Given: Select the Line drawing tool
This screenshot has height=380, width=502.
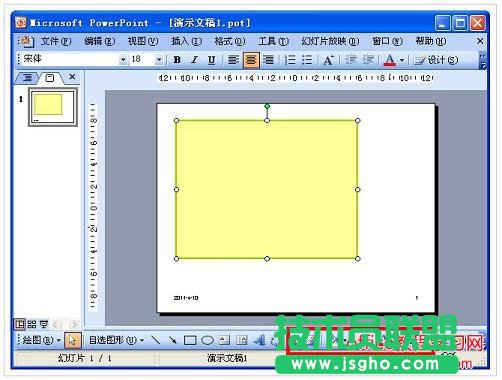Looking at the screenshot, I should 155,340.
